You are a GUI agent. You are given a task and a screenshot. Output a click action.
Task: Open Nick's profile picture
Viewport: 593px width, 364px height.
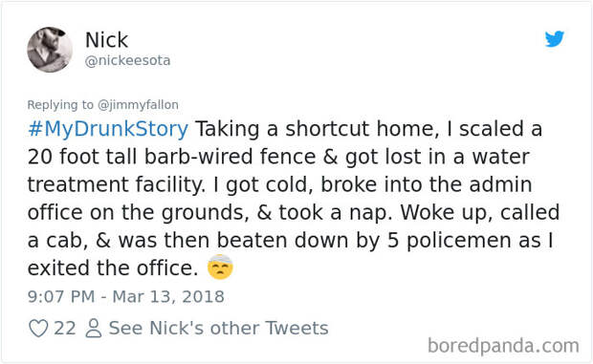coord(50,50)
